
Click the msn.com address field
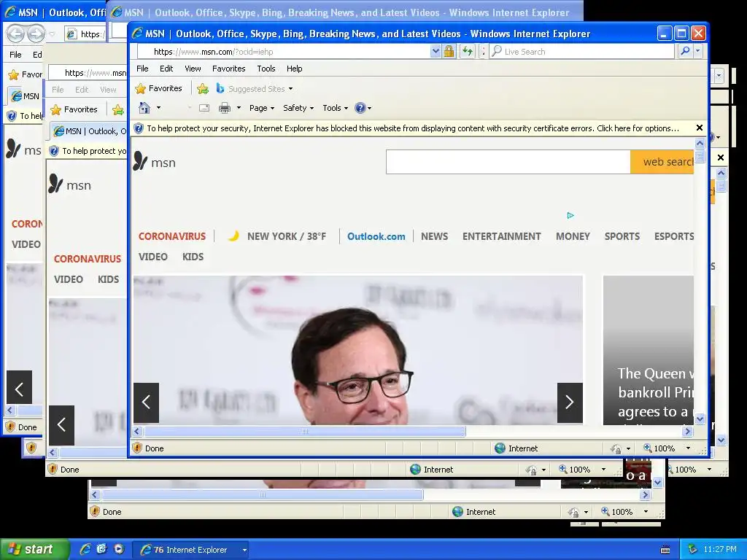(284, 52)
